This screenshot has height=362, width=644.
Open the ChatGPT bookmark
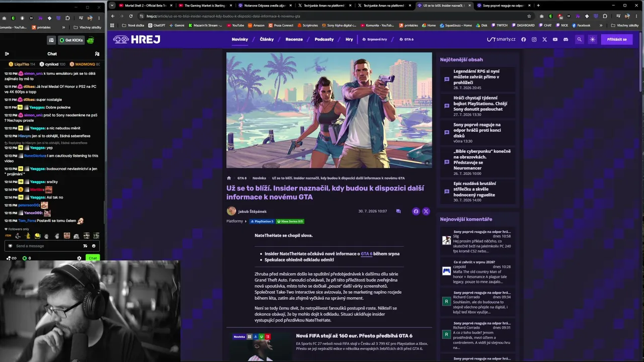[157, 25]
